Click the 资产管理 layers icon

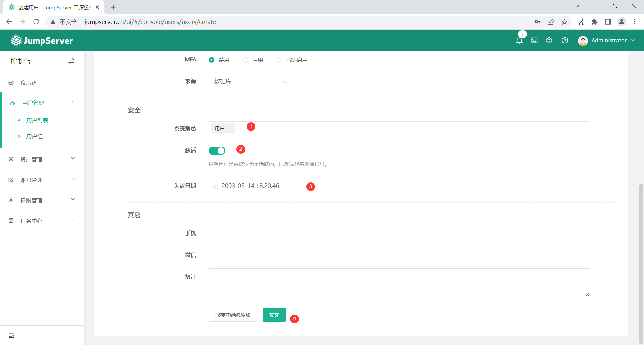[x=11, y=159]
